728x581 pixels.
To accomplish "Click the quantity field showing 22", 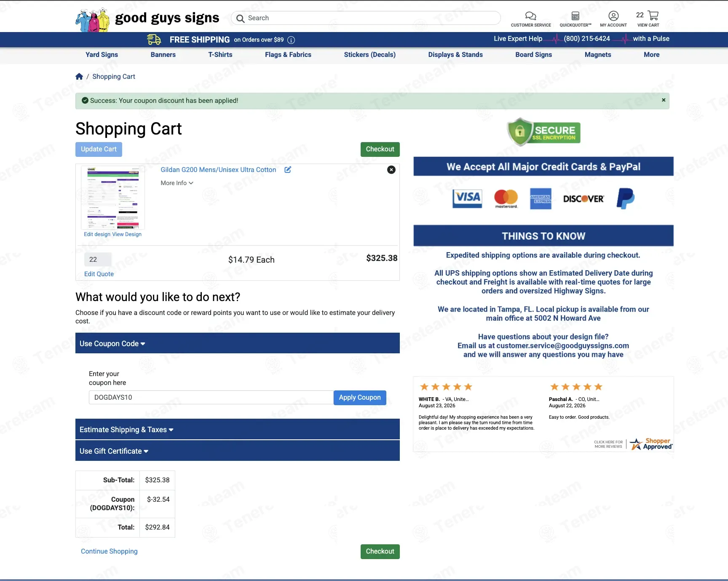I will point(98,260).
